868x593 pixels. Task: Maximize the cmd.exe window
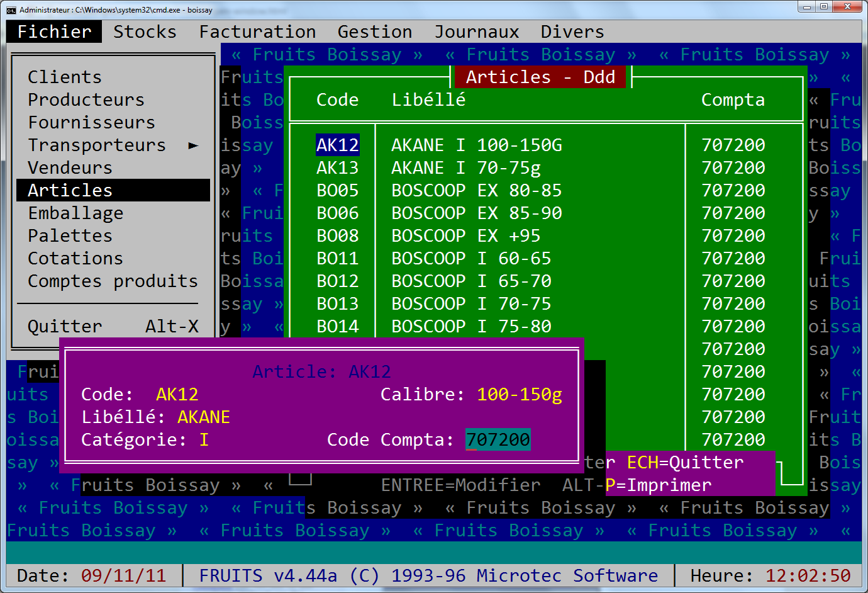coord(823,6)
